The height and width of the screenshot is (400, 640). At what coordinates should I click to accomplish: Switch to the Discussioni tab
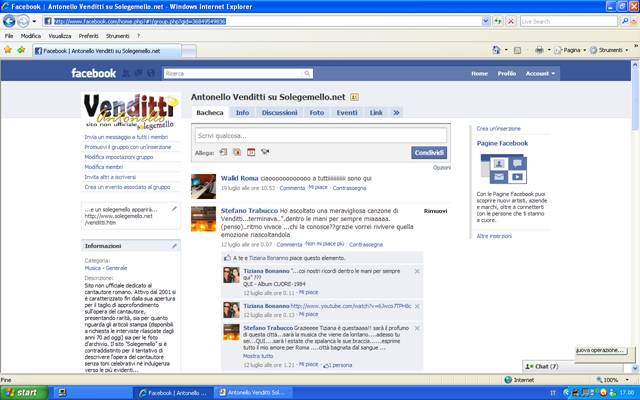(280, 113)
